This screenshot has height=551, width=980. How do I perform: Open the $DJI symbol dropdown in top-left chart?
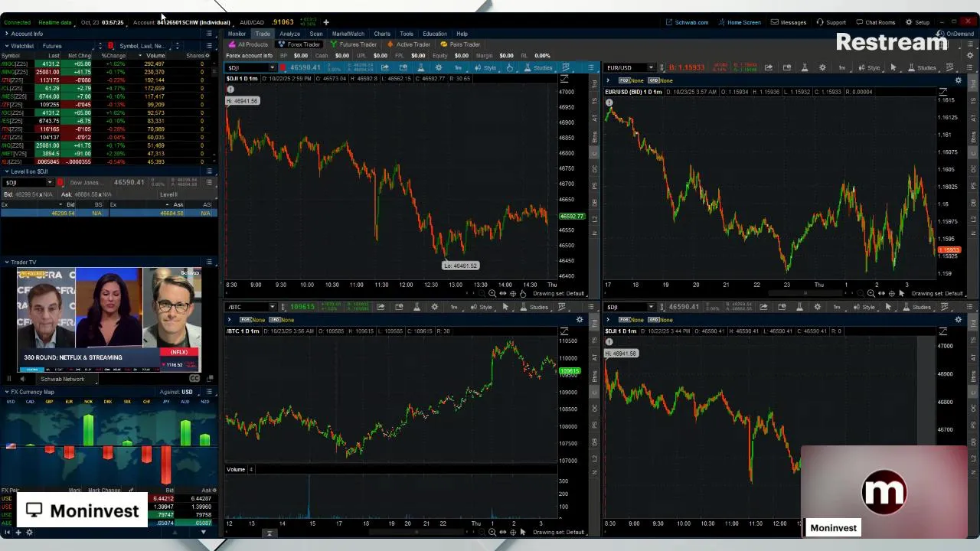click(272, 68)
